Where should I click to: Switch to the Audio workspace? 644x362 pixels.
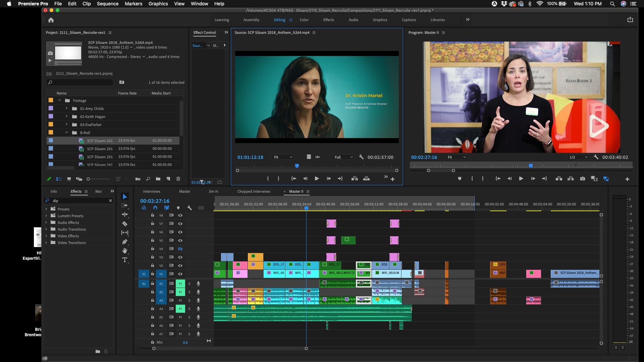point(353,20)
